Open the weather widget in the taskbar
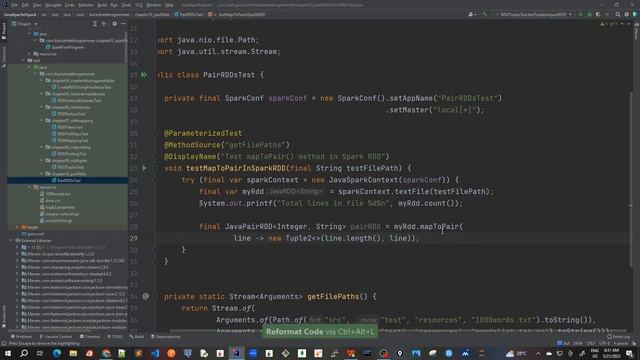The height and width of the screenshot is (360, 640). click(x=516, y=353)
